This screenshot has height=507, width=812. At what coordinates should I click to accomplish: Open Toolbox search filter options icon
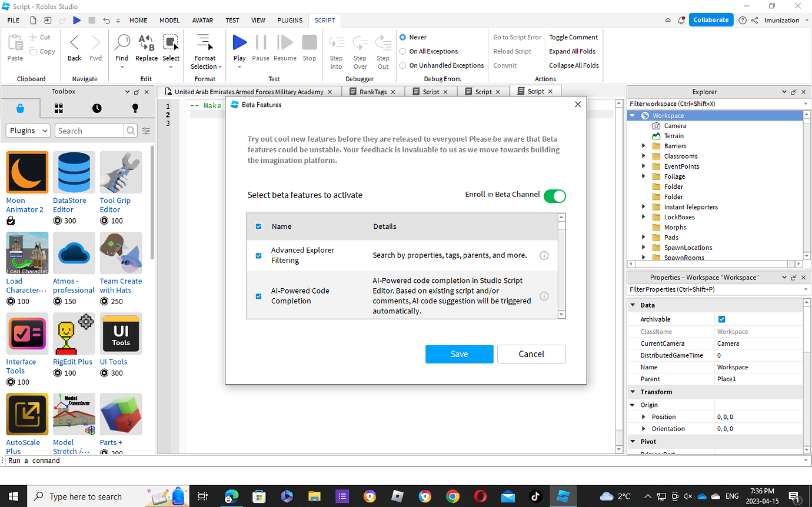click(146, 131)
